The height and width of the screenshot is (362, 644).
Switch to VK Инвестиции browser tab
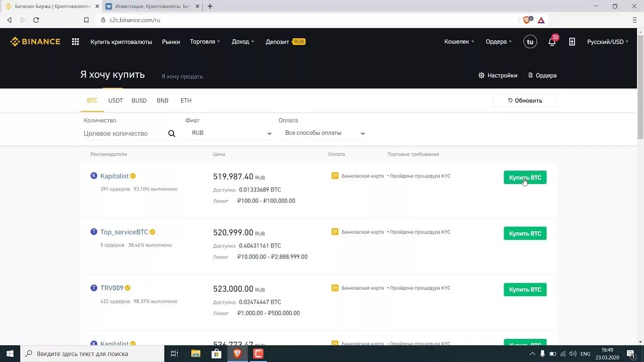click(x=151, y=7)
